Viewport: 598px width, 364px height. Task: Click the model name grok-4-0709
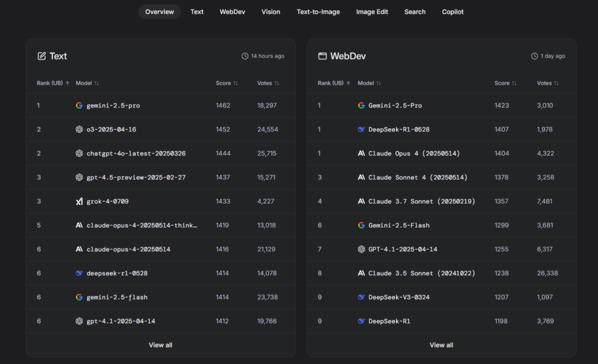pos(107,201)
